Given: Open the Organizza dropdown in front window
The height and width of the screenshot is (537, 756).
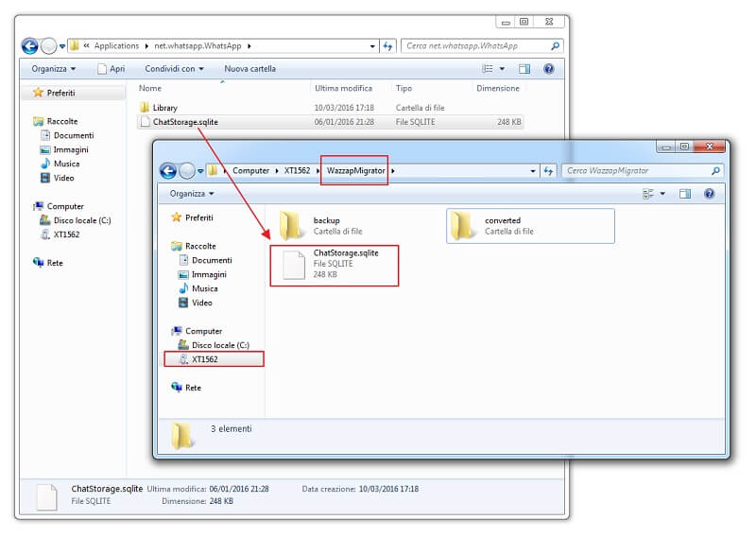Looking at the screenshot, I should tap(192, 194).
